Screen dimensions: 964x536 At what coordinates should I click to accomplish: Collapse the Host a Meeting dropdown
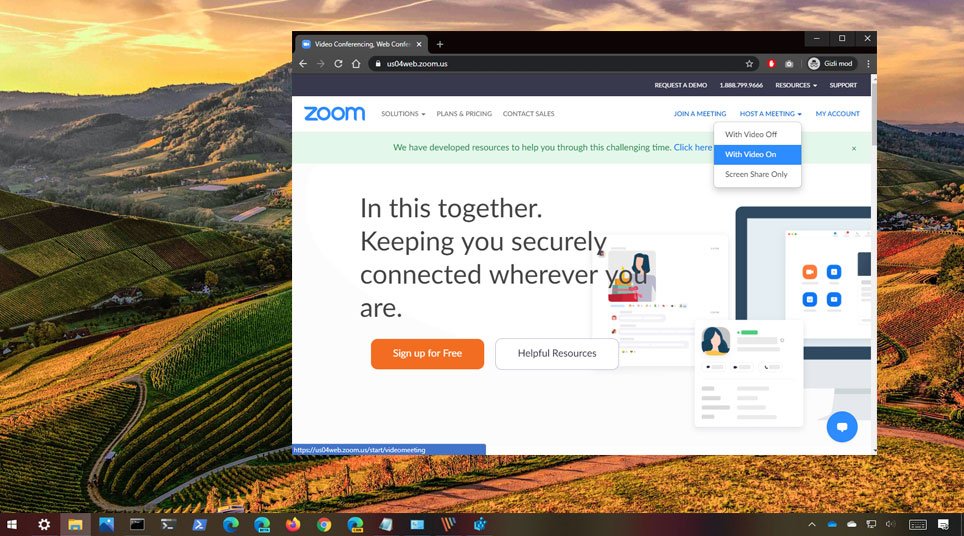click(770, 114)
